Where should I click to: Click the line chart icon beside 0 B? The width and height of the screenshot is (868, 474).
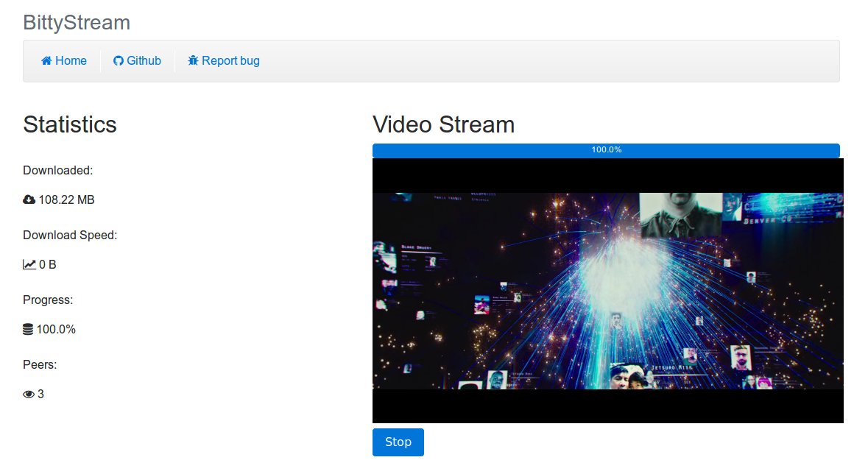[x=29, y=265]
